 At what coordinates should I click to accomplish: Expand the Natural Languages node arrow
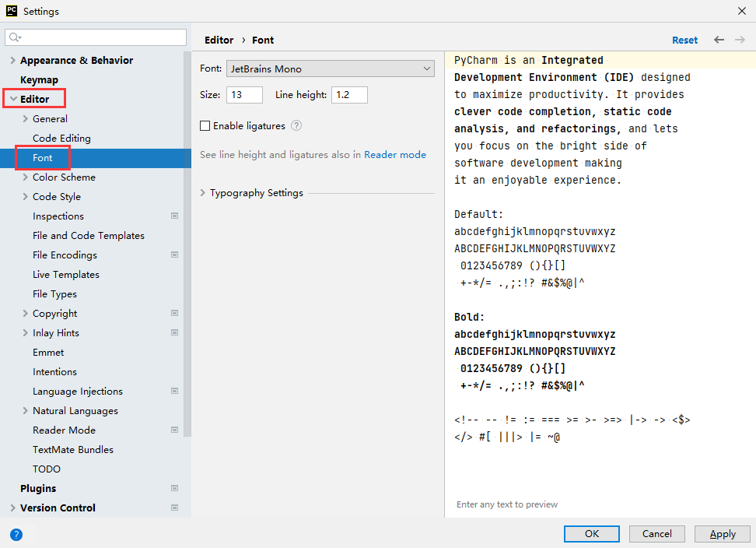pyautogui.click(x=25, y=410)
